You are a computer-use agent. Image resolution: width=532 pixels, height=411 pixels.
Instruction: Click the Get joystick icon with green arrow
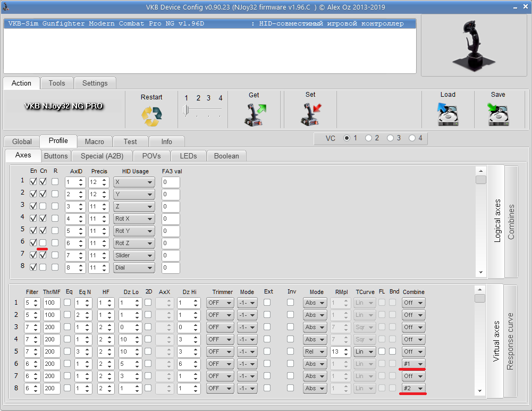point(256,115)
